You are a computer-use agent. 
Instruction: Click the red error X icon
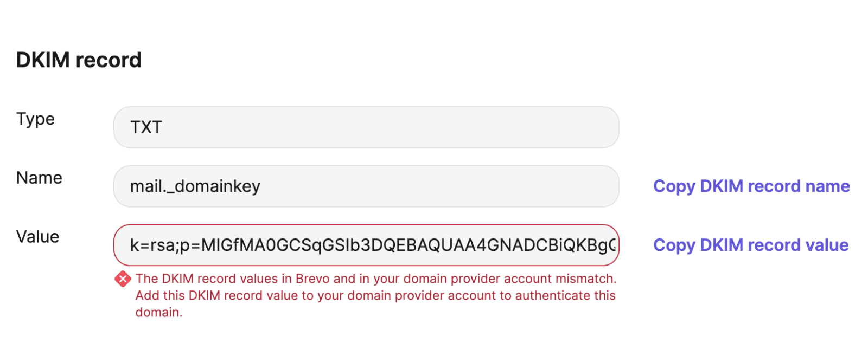123,279
